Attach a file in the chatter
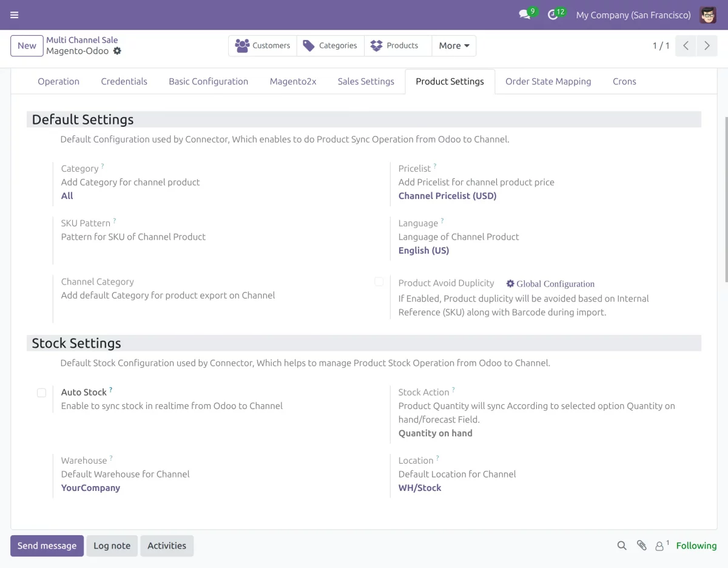The width and height of the screenshot is (728, 568). pos(642,546)
